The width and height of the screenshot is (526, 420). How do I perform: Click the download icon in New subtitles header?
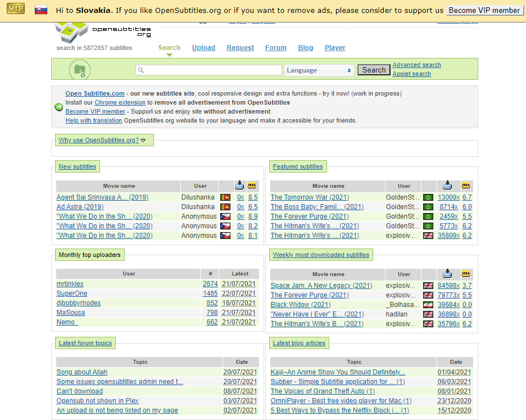(240, 186)
